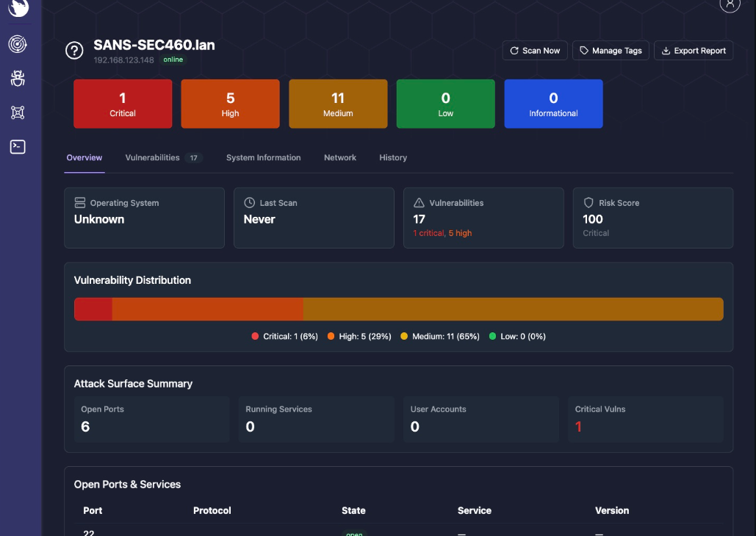The width and height of the screenshot is (756, 536).
Task: Select the red Critical severity tile
Action: tap(123, 104)
